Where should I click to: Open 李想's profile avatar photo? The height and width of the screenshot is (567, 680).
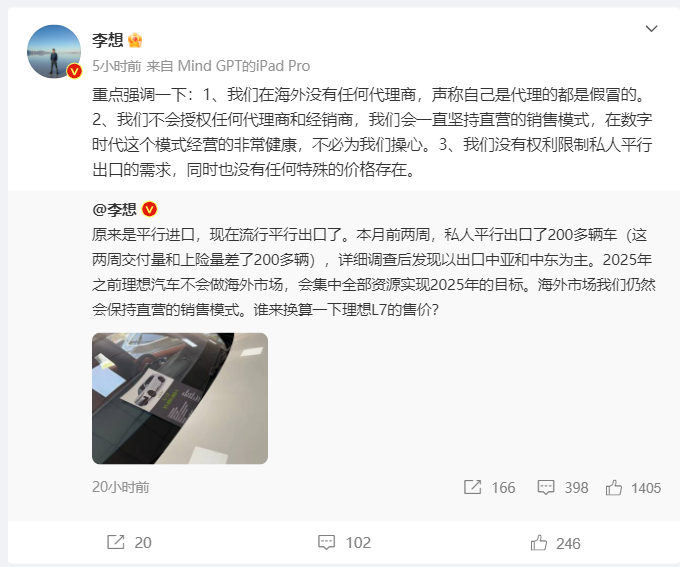[x=54, y=51]
